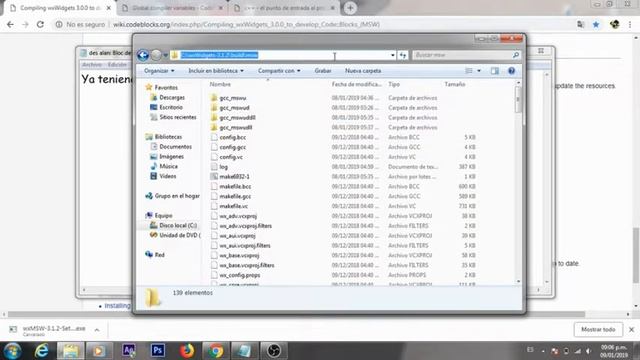Open the Incluir en biblioteca menu
640x360 pixels.
click(x=216, y=71)
